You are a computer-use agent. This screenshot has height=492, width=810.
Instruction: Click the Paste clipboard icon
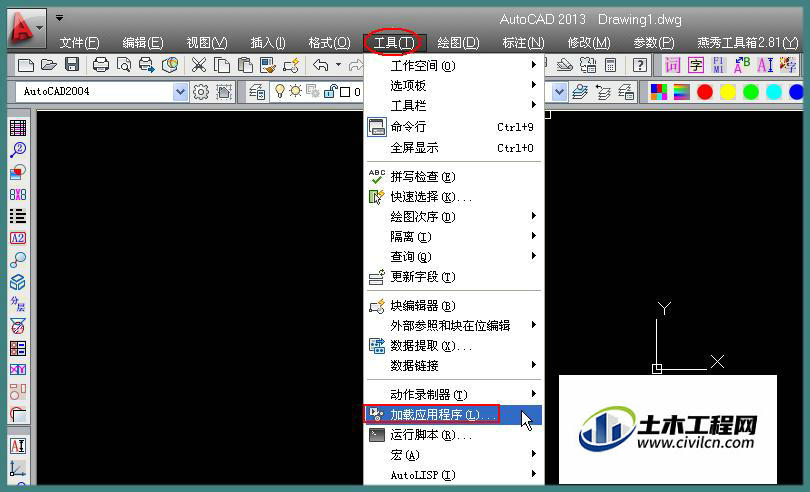pyautogui.click(x=245, y=65)
